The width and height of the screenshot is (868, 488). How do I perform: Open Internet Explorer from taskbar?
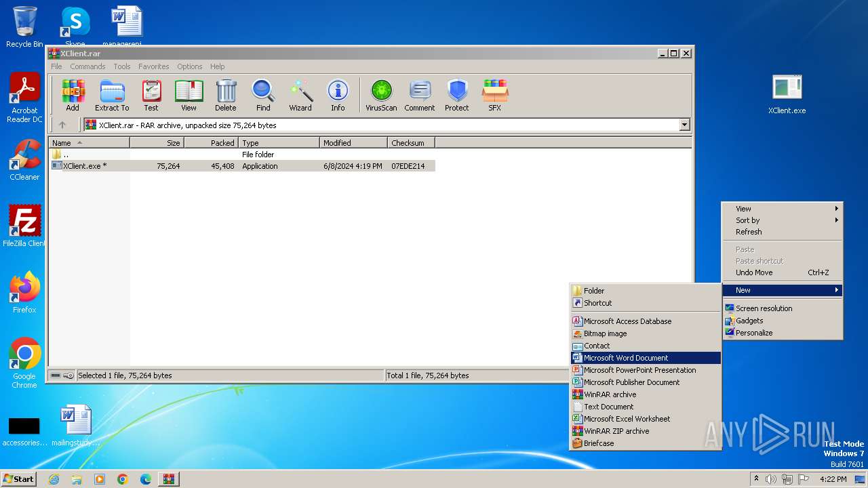[x=54, y=479]
